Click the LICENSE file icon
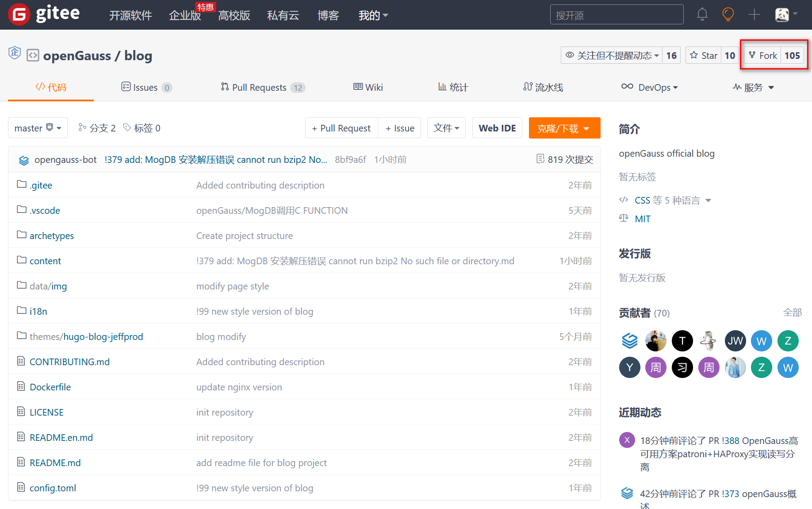 pos(21,412)
